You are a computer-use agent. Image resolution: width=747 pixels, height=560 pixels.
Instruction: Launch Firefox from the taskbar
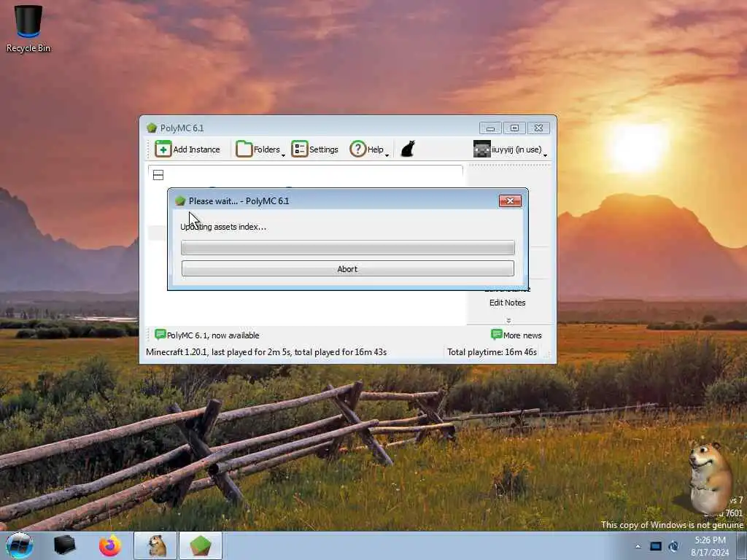coord(110,545)
